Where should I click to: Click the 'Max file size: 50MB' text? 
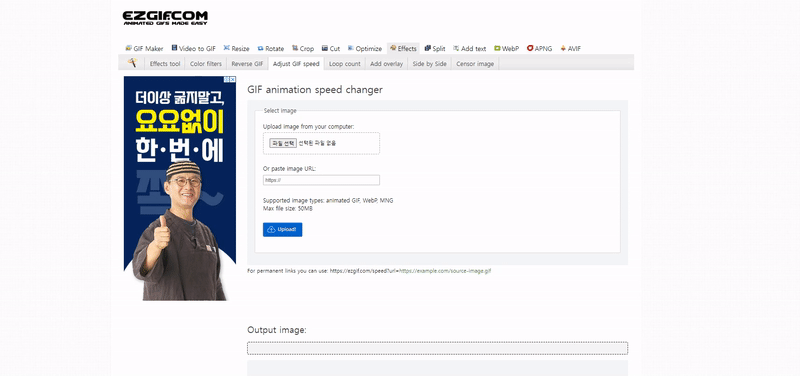tap(288, 209)
